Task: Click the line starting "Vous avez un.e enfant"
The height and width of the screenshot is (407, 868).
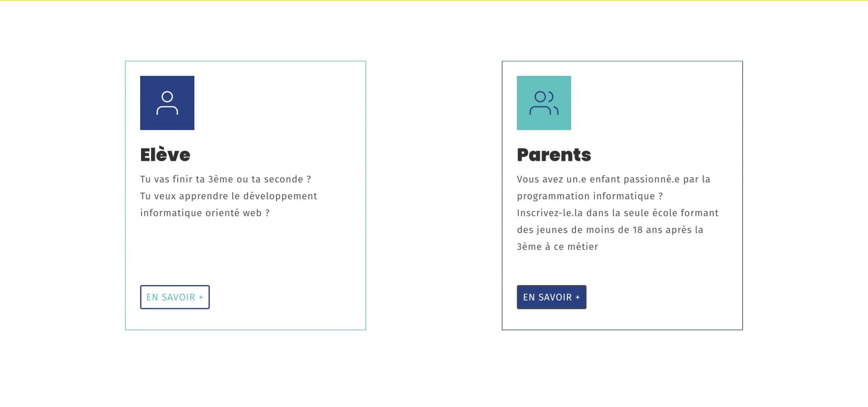Action: click(x=613, y=179)
